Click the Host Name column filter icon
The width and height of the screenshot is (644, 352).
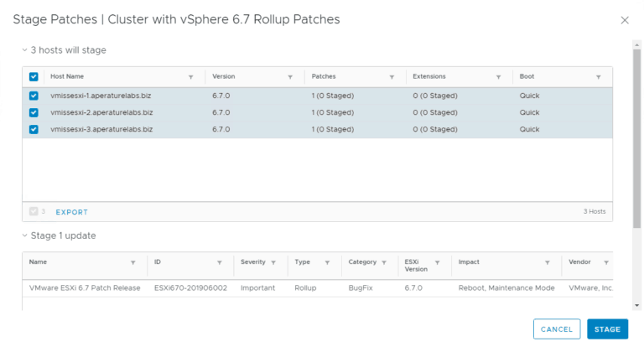coord(190,77)
